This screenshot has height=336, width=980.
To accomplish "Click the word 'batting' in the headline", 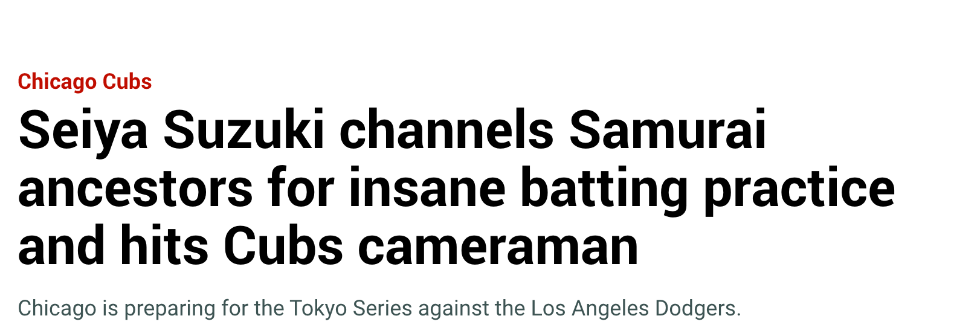I will point(604,189).
